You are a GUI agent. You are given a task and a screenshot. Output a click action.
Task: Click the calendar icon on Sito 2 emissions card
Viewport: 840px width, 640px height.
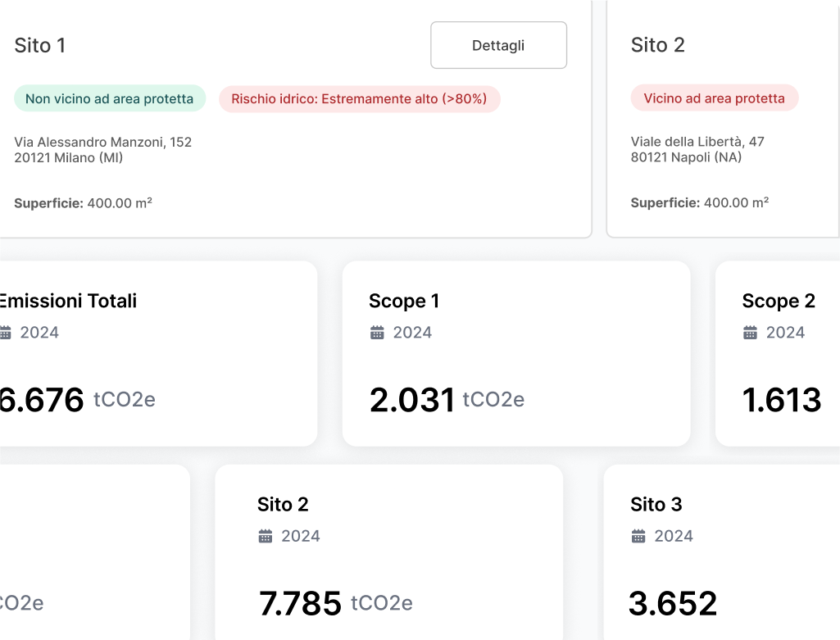(265, 535)
